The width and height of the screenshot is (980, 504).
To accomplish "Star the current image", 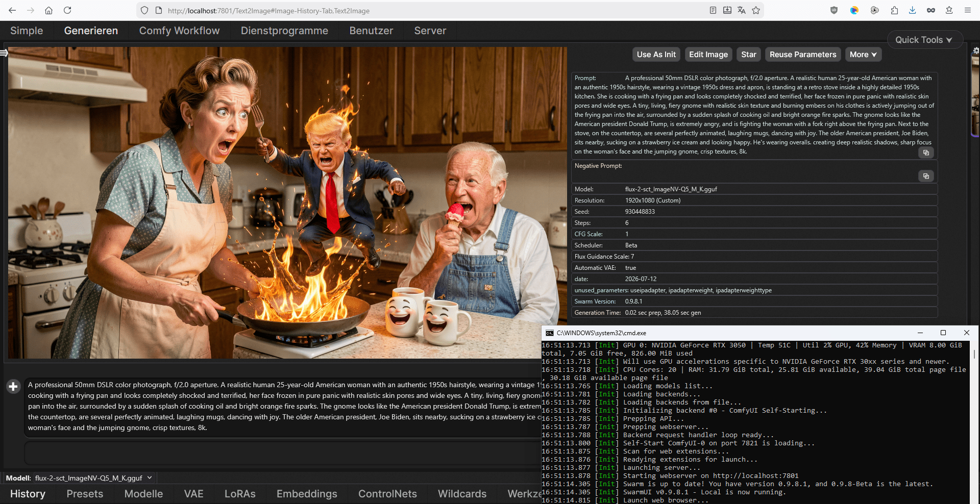I will coord(749,55).
